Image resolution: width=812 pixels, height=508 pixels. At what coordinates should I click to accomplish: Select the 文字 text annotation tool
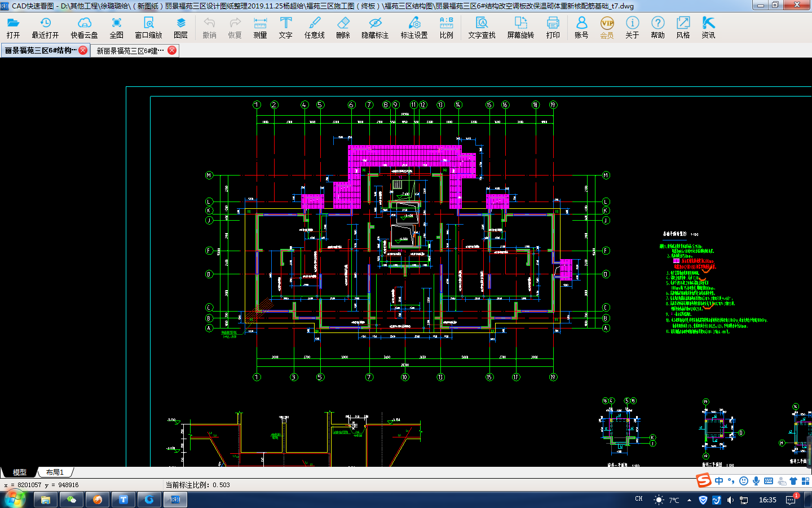pos(285,27)
